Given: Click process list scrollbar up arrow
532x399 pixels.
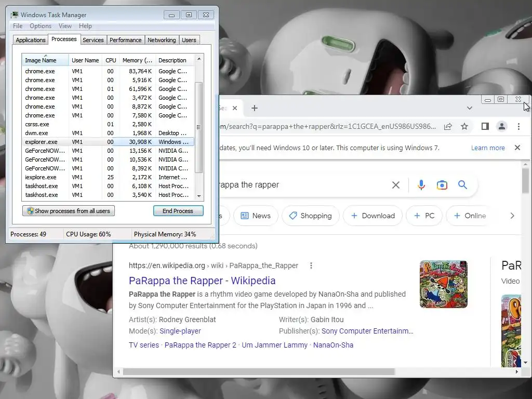Looking at the screenshot, I should (x=199, y=59).
